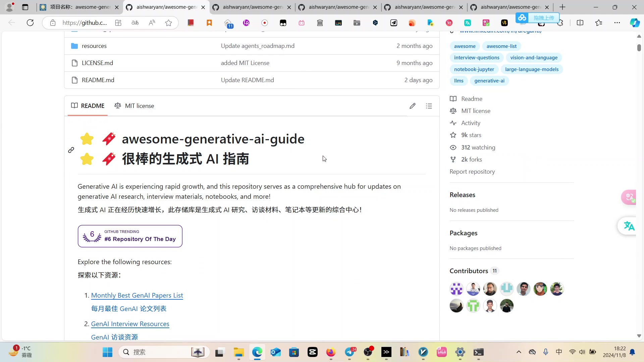Close the active GitHub browser tab
The height and width of the screenshot is (362, 644).
203,7
